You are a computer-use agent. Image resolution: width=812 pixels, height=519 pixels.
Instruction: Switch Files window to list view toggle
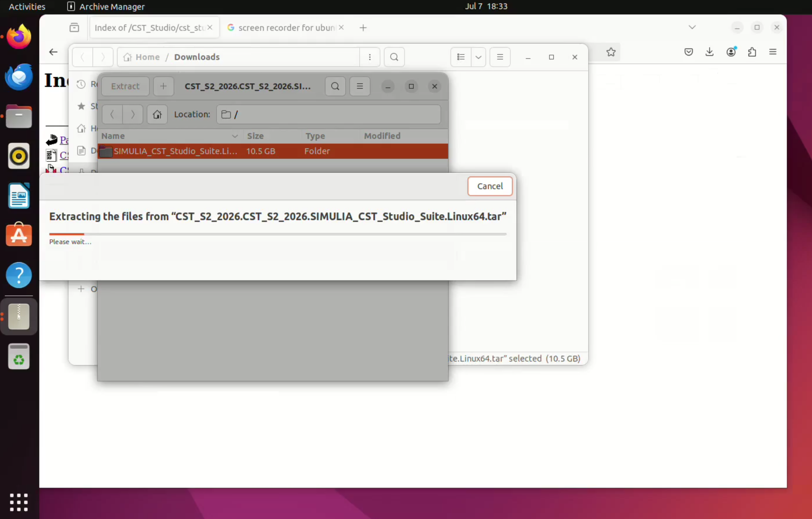coord(461,57)
